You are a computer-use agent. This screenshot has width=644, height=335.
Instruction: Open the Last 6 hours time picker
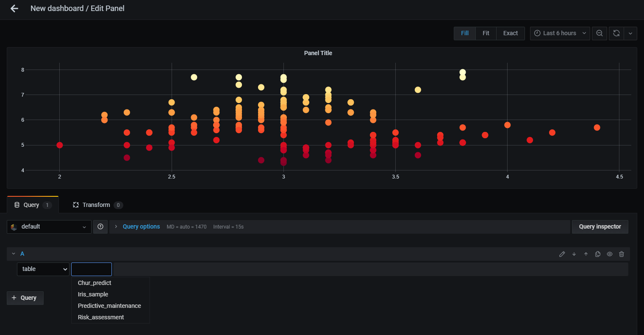[x=560, y=33]
